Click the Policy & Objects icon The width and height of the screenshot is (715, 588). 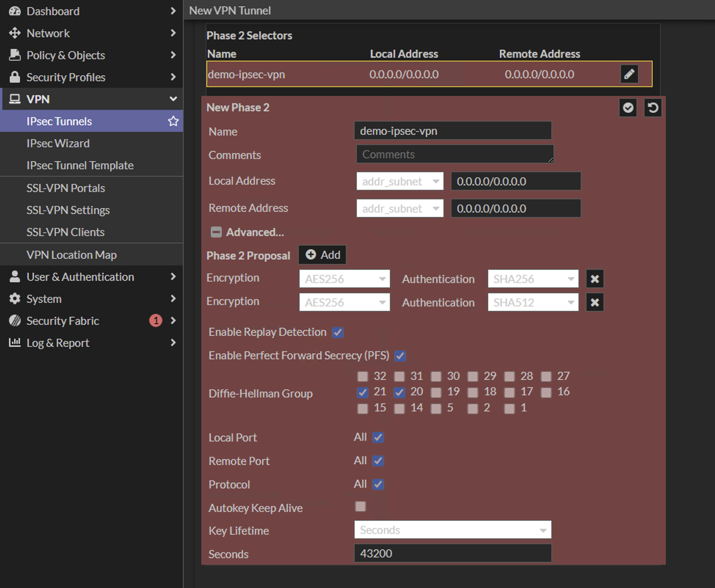tap(15, 55)
